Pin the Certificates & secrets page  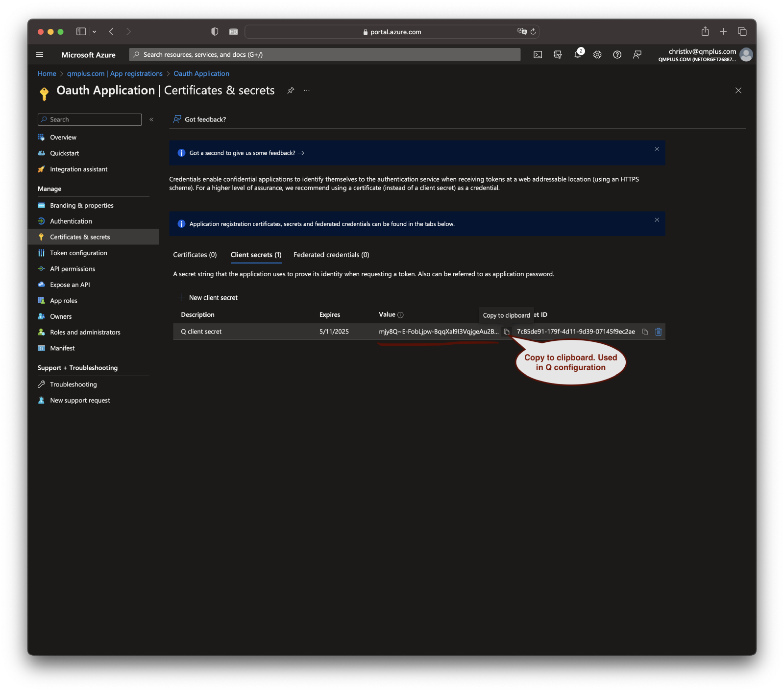pos(291,91)
